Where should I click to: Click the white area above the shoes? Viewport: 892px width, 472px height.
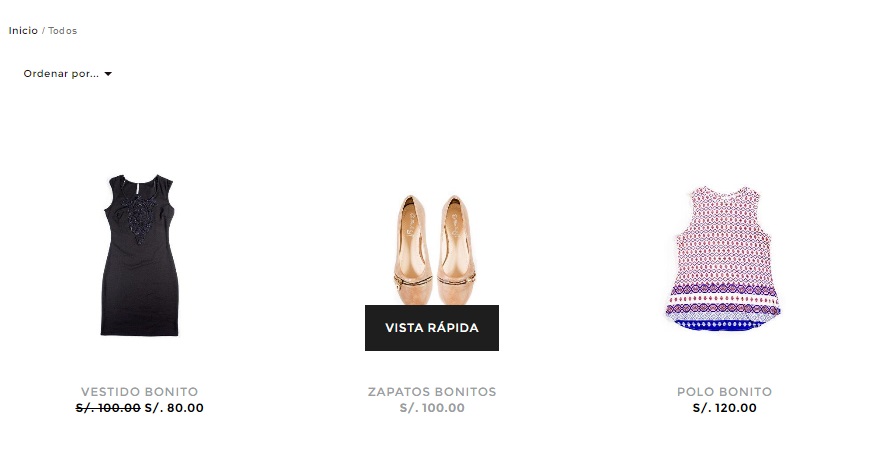tap(432, 154)
